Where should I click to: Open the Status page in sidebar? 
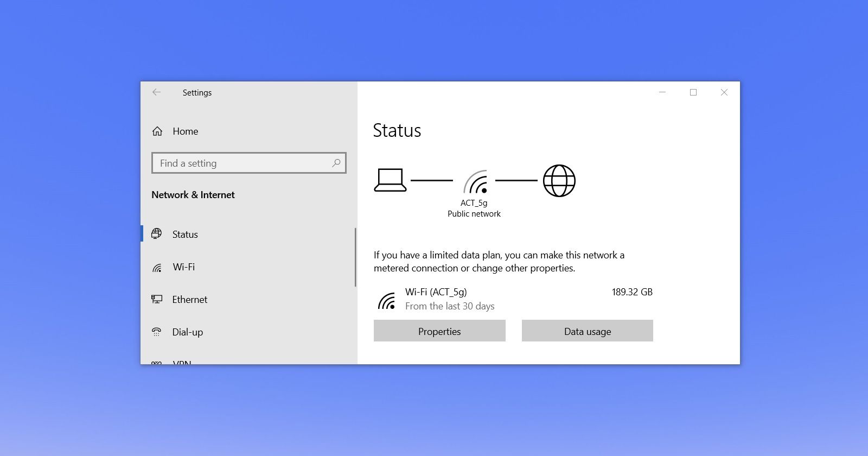[185, 235]
